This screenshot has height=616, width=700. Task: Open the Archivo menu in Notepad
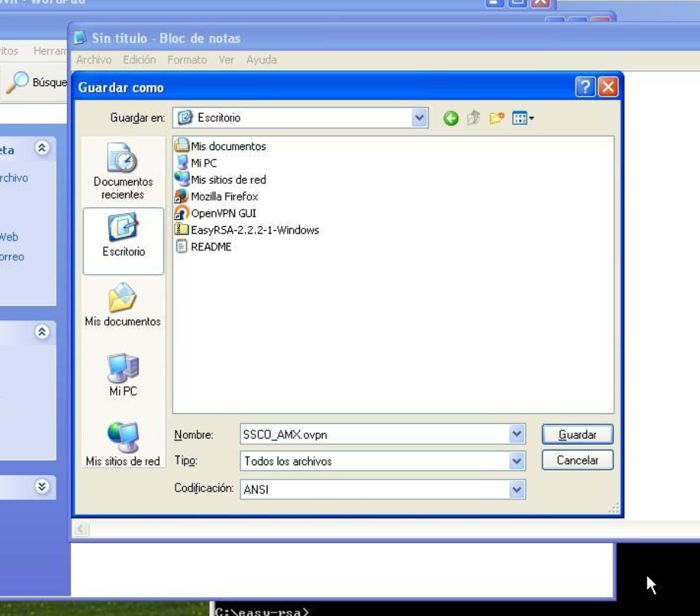pos(93,60)
